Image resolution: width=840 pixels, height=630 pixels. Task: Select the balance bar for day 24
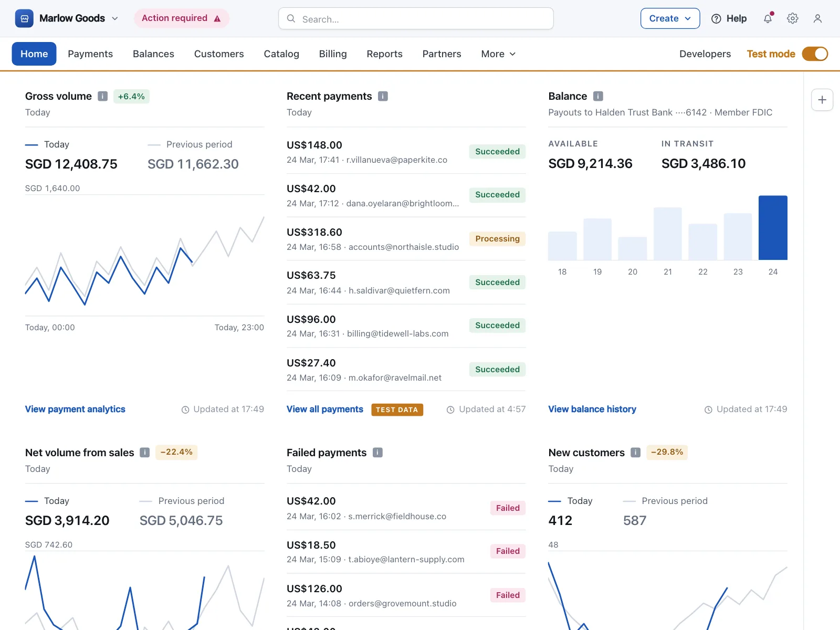click(x=773, y=228)
